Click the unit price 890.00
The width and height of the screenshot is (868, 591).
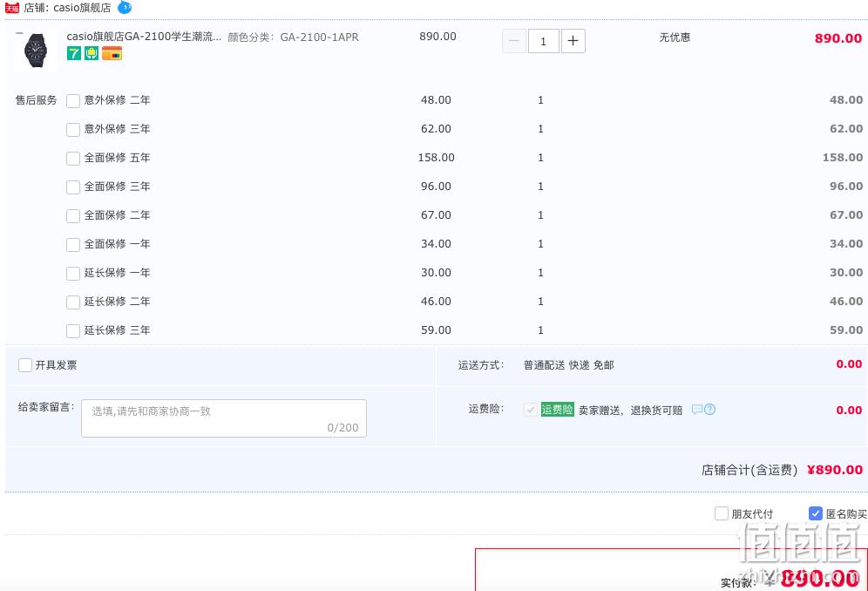[x=437, y=37]
